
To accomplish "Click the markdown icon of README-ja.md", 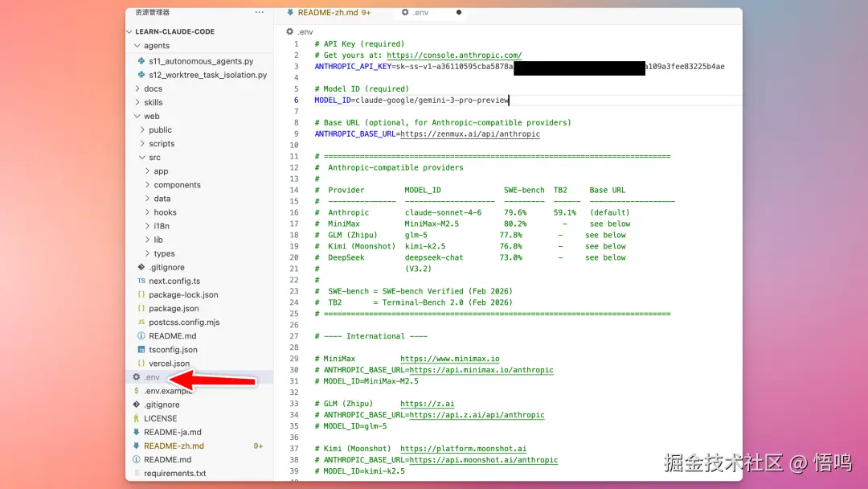I will [x=136, y=432].
